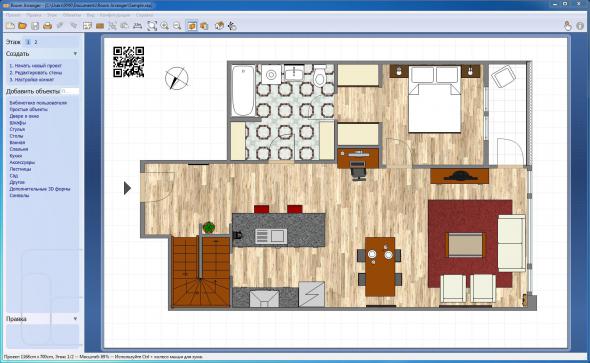Click the Open project folder icon

pyautogui.click(x=22, y=26)
